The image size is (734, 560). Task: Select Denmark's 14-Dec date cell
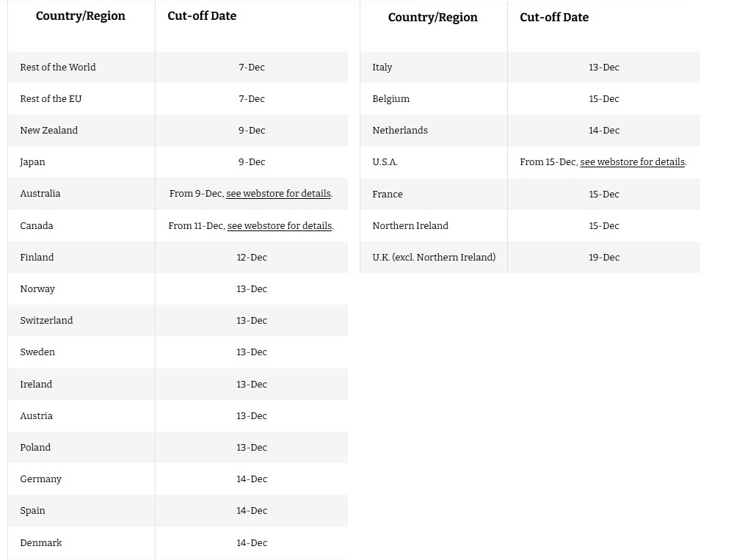point(252,543)
